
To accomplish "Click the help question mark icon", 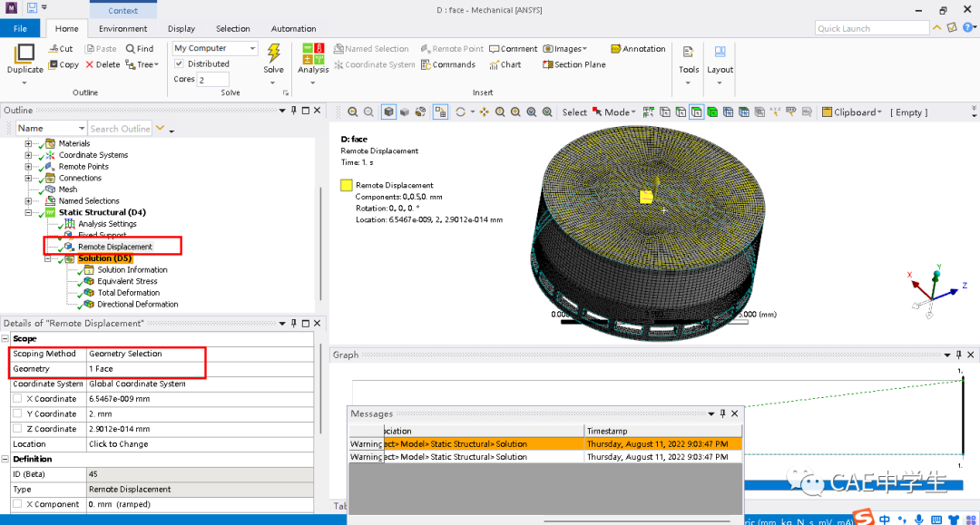I will click(967, 27).
